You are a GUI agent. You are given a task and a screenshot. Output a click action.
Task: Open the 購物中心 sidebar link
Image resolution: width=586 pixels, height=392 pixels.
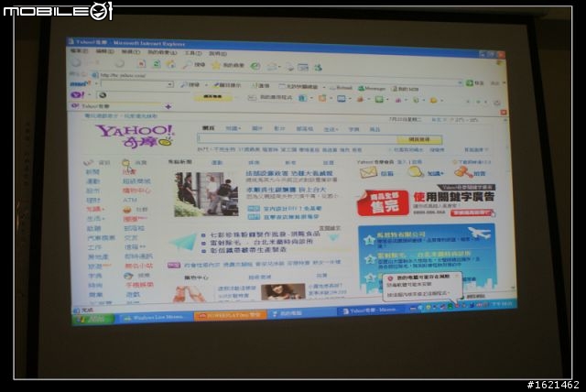(136, 191)
